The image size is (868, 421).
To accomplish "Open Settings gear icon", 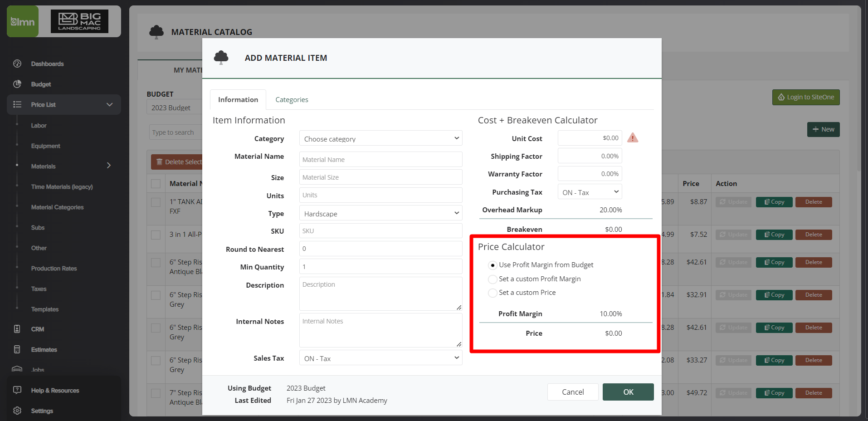I will pyautogui.click(x=17, y=411).
